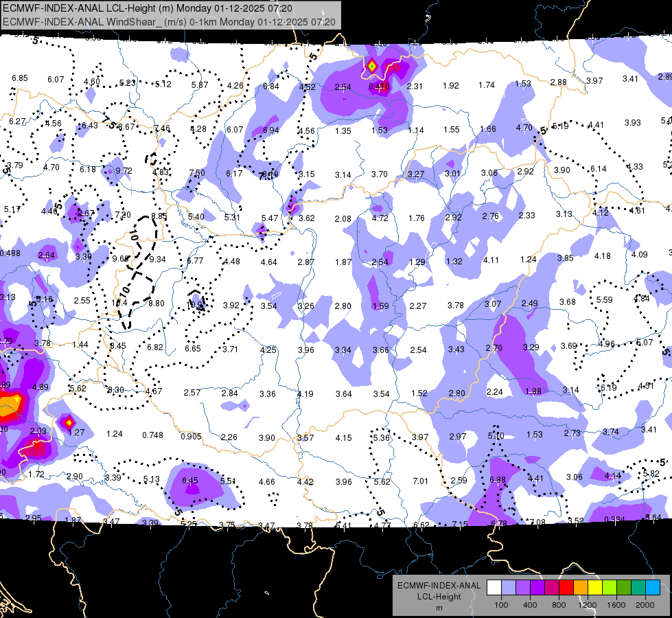Click the map value 7.50
The image size is (672, 618).
197,173
